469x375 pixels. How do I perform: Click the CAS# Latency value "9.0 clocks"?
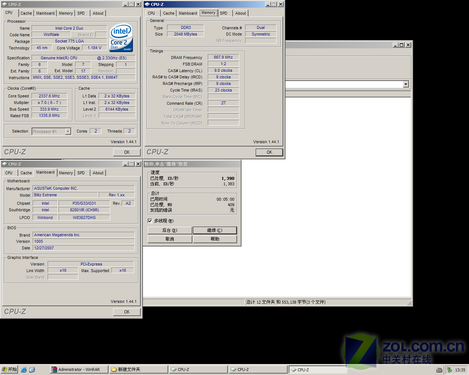[x=223, y=70]
